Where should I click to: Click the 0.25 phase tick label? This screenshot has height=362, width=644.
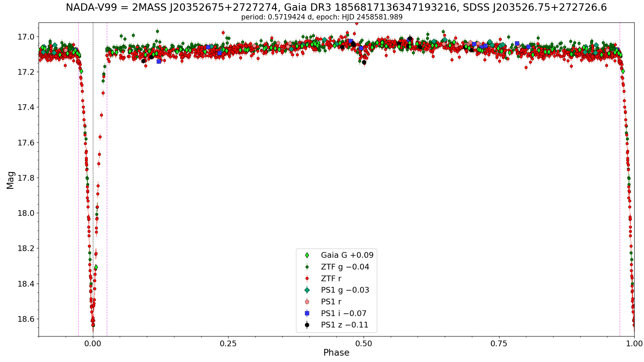(x=228, y=344)
